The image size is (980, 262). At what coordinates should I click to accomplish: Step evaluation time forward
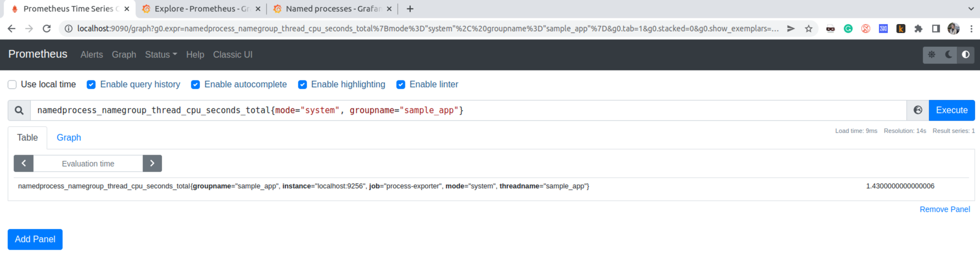point(152,164)
